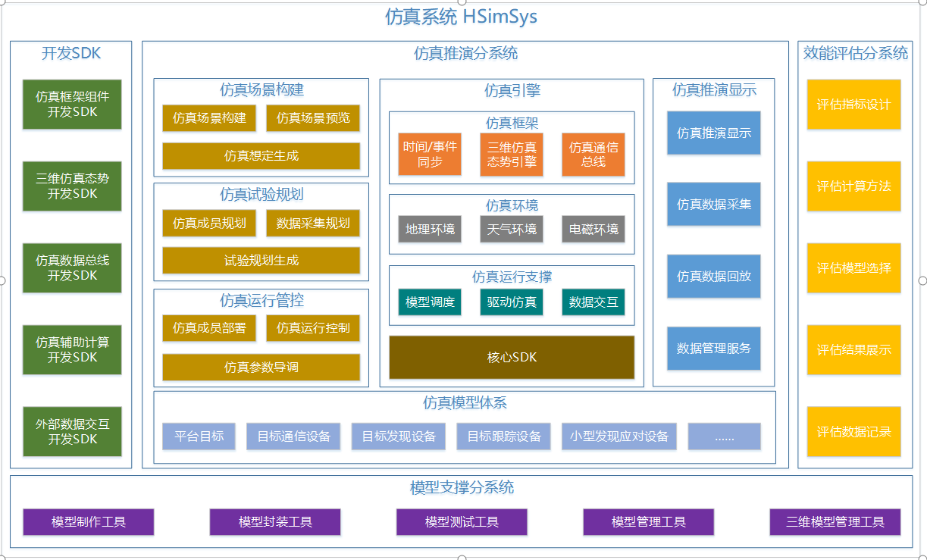Screen dimensions: 927x560
Task: Click the 评估结果展示 block
Action: coord(853,350)
